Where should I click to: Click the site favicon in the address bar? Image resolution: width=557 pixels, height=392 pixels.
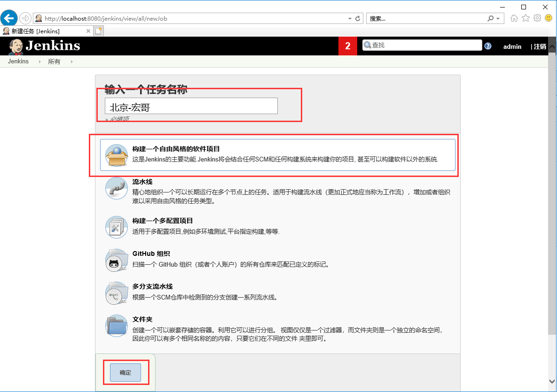39,18
